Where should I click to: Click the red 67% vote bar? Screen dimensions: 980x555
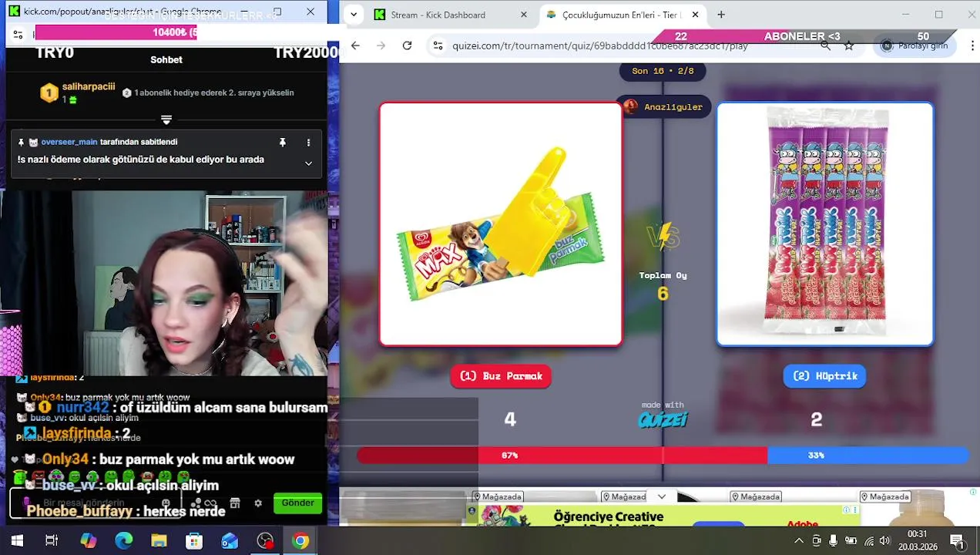[562, 456]
